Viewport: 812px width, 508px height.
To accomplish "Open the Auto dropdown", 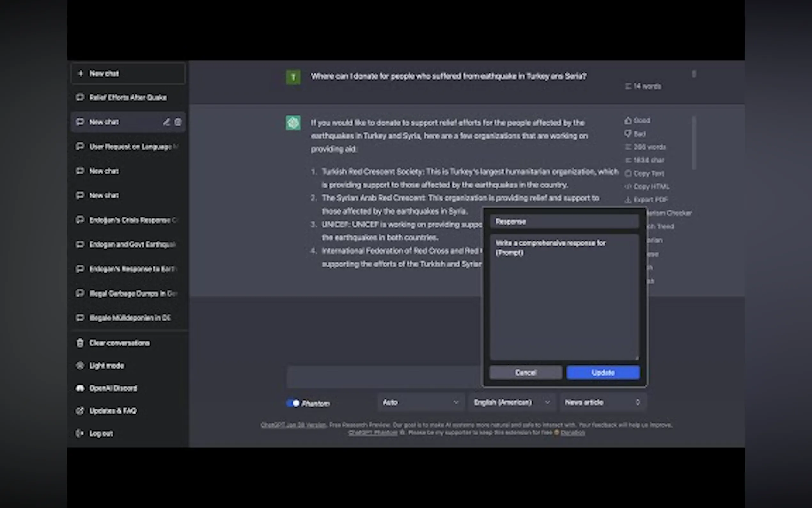I will (x=420, y=402).
